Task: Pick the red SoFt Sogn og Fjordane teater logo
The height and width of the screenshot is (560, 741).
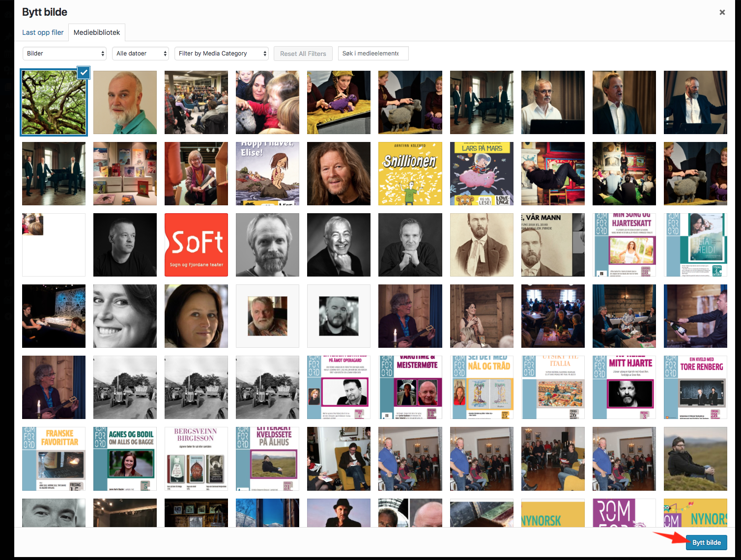Action: point(196,245)
